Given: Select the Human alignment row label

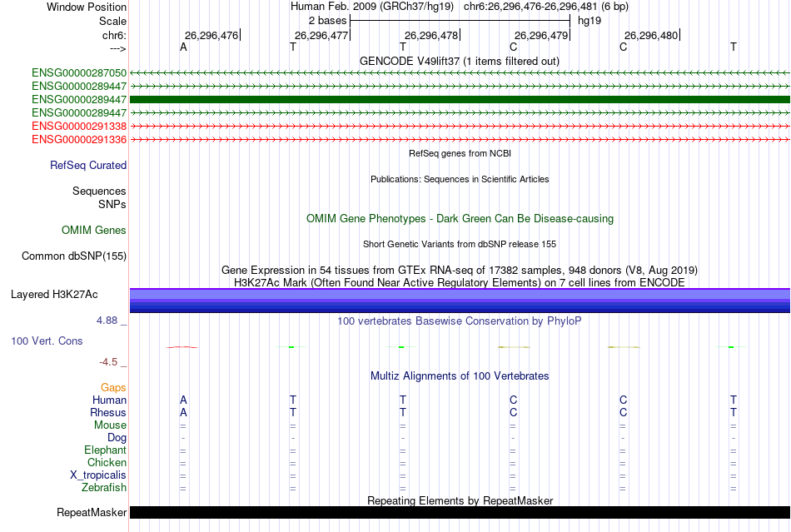Looking at the screenshot, I should tap(109, 400).
